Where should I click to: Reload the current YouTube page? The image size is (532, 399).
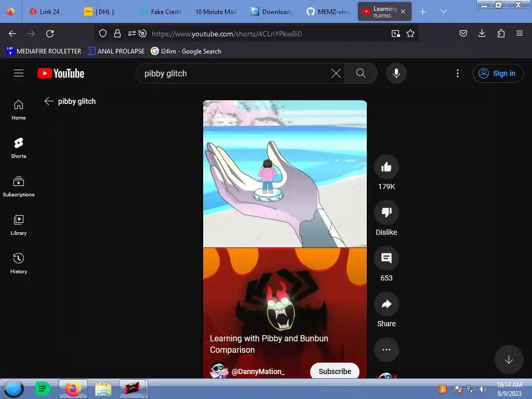point(50,34)
